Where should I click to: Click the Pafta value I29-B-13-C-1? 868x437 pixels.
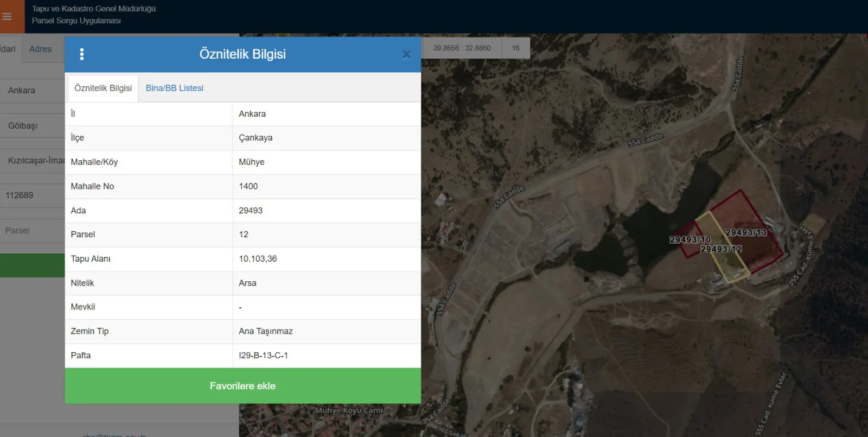coord(263,356)
